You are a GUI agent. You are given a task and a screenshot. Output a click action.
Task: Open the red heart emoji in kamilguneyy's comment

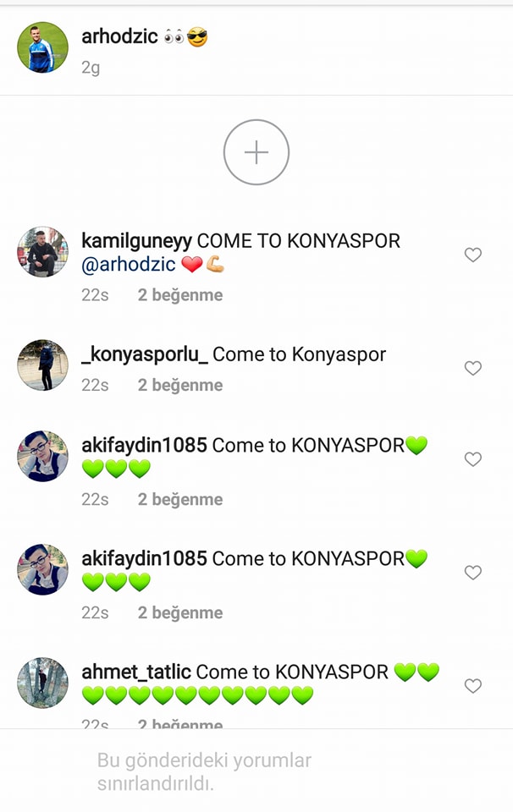point(191,265)
